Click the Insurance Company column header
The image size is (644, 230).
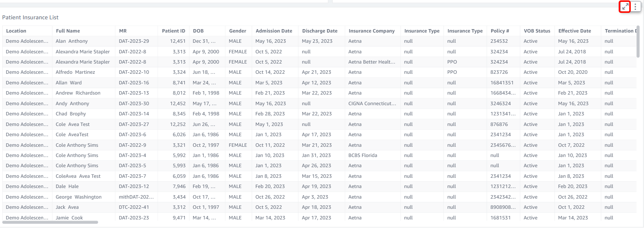[x=371, y=31]
